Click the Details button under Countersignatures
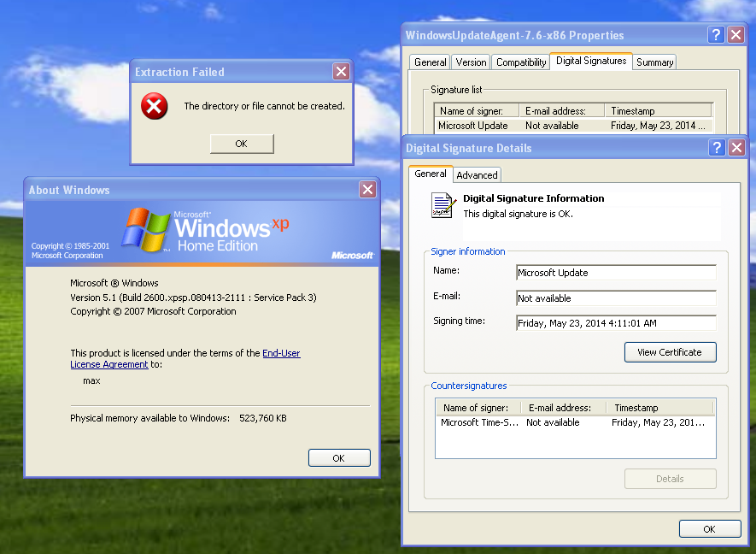 671,479
